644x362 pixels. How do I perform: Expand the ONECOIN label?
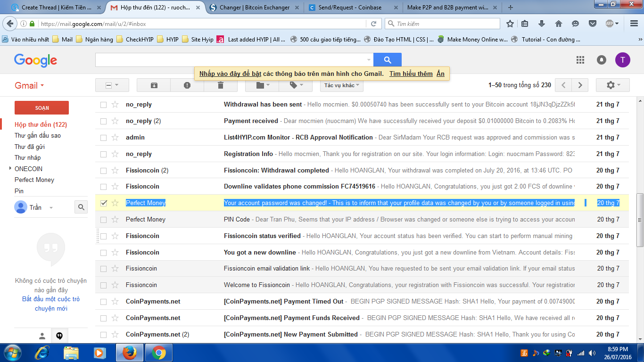pos(10,168)
